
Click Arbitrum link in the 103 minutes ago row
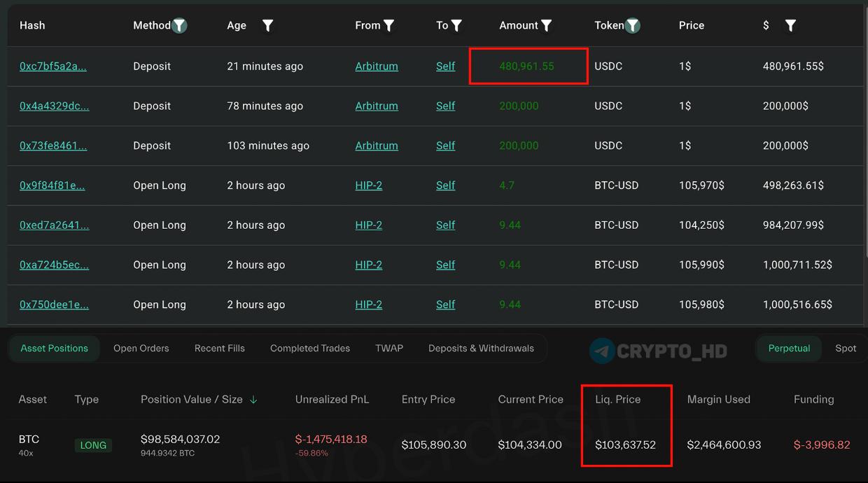click(377, 146)
